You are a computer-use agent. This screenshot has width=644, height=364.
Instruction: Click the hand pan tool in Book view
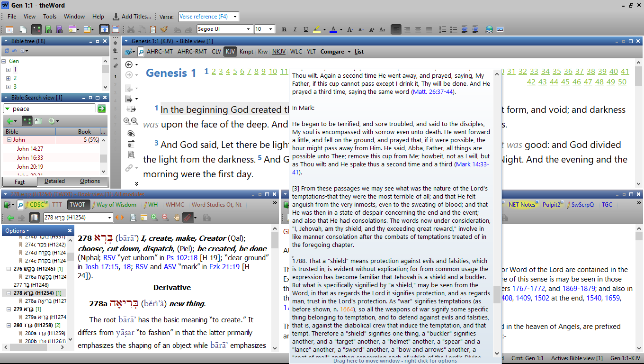177,218
